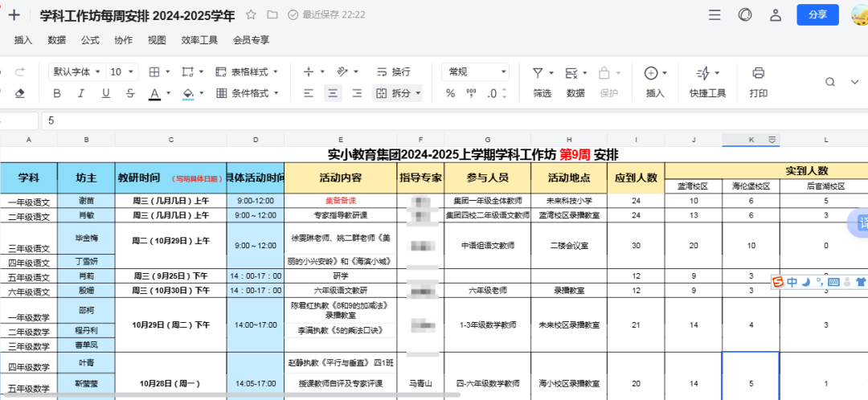Click the print icon
Screen dimensions: 868x400
click(758, 73)
